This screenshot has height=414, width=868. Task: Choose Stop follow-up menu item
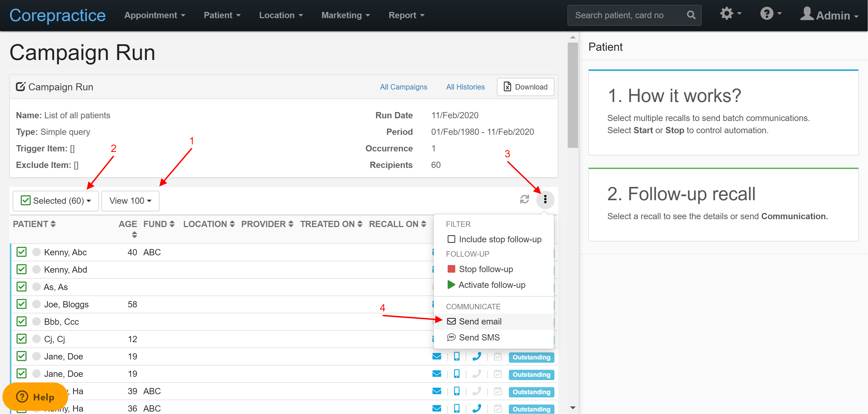pyautogui.click(x=494, y=269)
